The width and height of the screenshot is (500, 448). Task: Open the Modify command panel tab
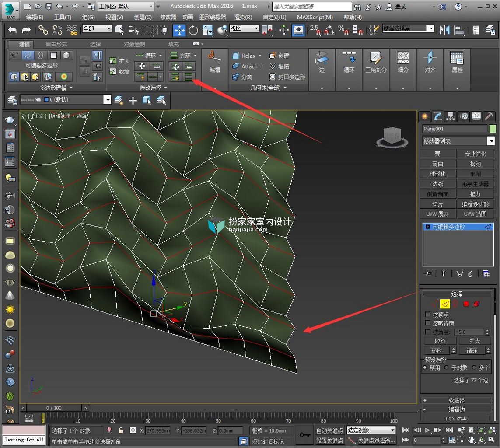437,116
